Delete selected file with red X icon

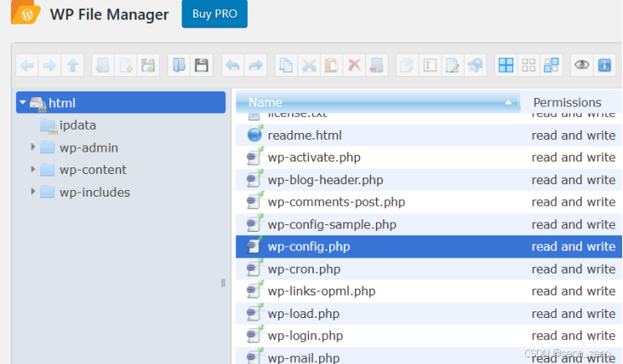[354, 65]
